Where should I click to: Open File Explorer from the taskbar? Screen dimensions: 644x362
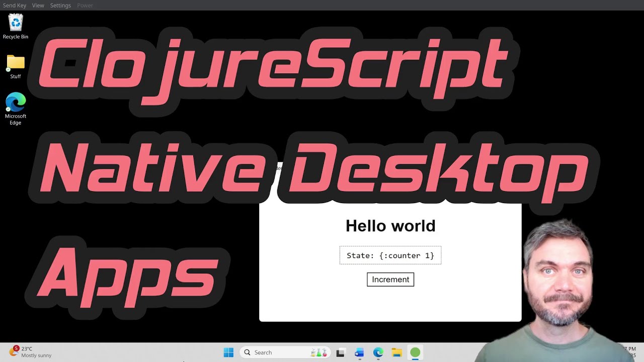pos(396,352)
